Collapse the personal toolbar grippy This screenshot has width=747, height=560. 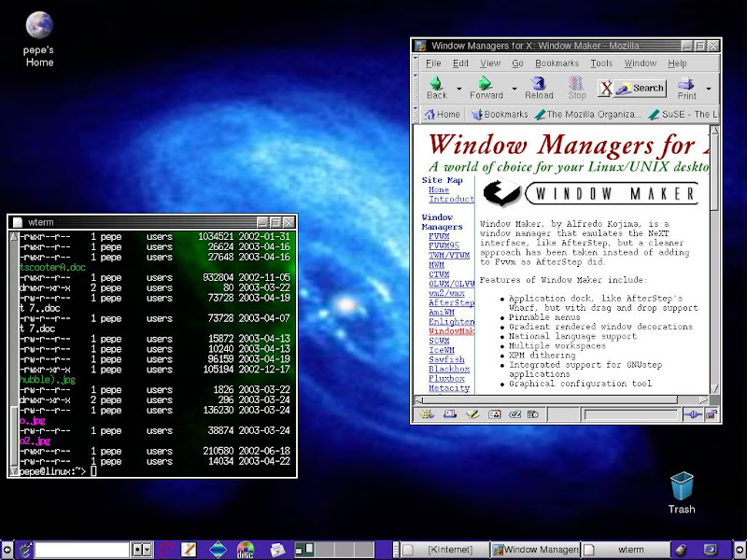[x=416, y=114]
